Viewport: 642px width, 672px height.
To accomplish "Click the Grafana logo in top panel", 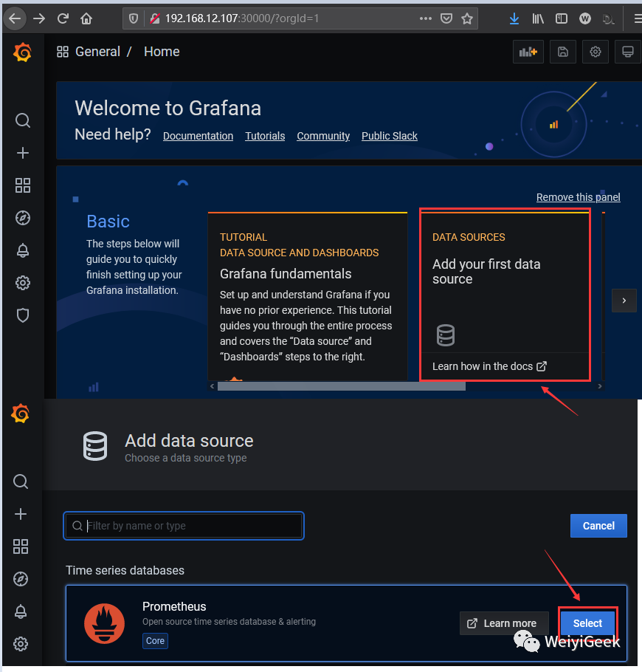I will pos(22,52).
